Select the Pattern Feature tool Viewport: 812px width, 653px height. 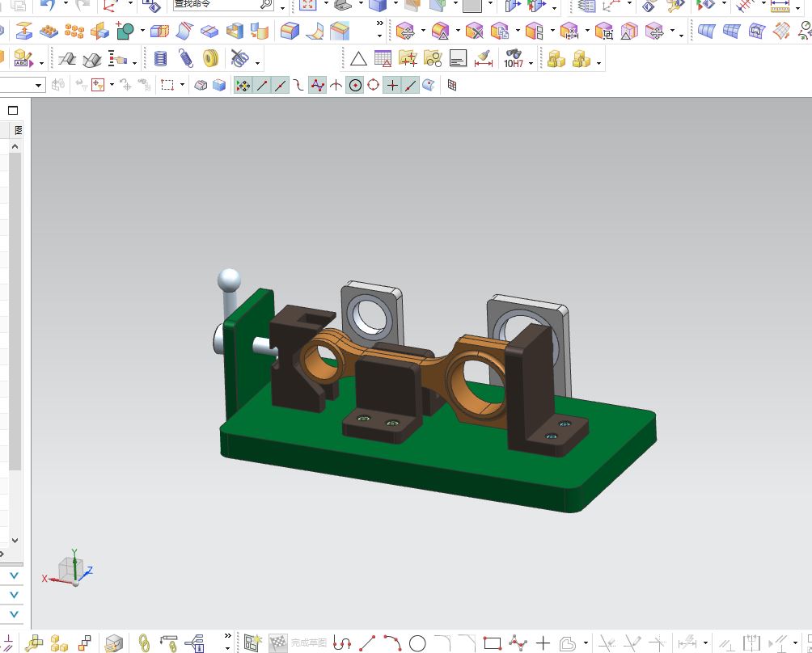(x=49, y=32)
